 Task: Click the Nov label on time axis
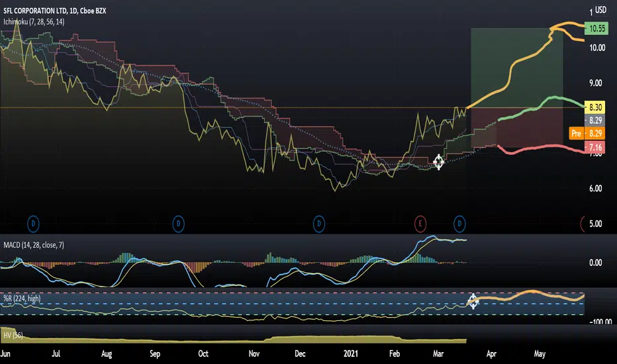click(254, 353)
